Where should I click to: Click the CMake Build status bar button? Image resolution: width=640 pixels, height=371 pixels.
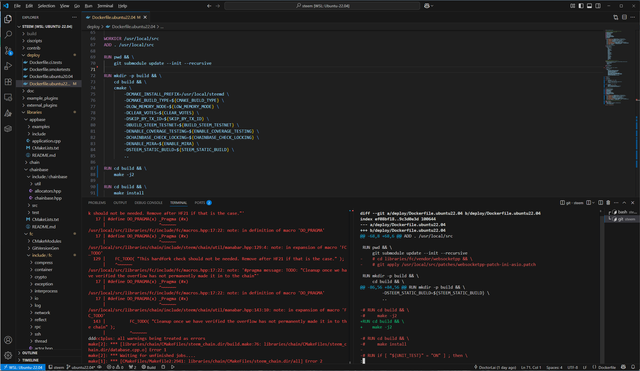coord(149,367)
